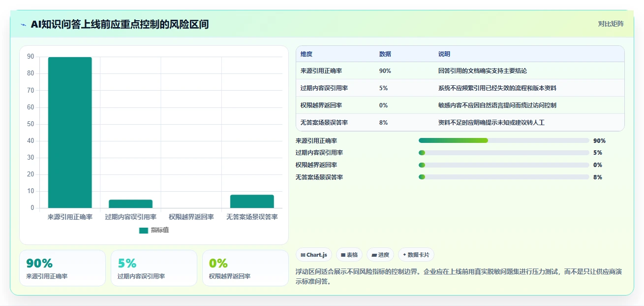The image size is (644, 306).
Task: Select the 数据卡片 tag chip
Action: click(x=416, y=255)
